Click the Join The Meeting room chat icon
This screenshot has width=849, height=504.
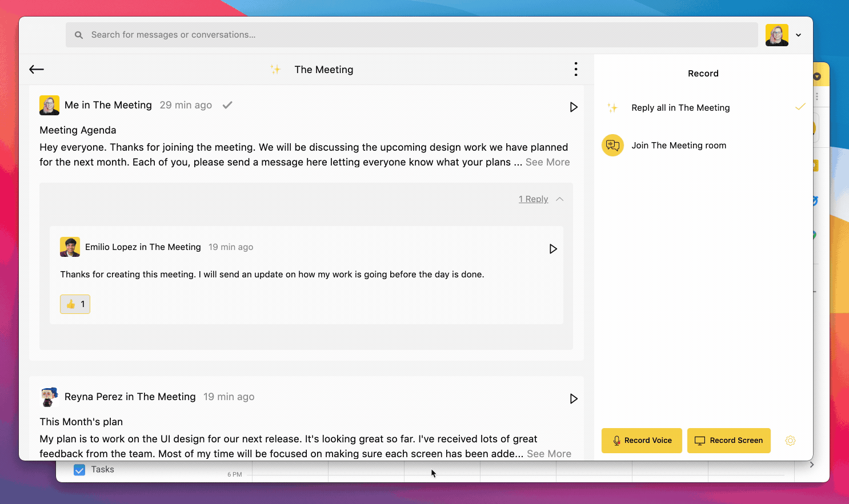[612, 145]
